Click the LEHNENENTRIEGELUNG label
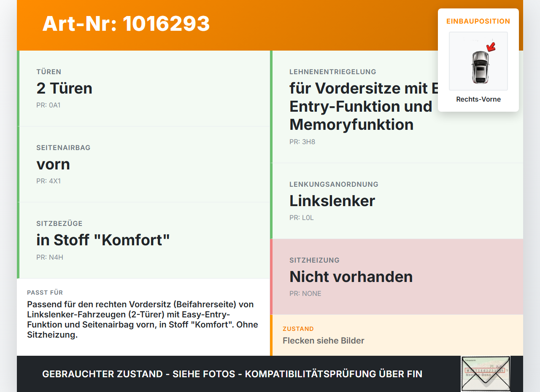 (333, 72)
